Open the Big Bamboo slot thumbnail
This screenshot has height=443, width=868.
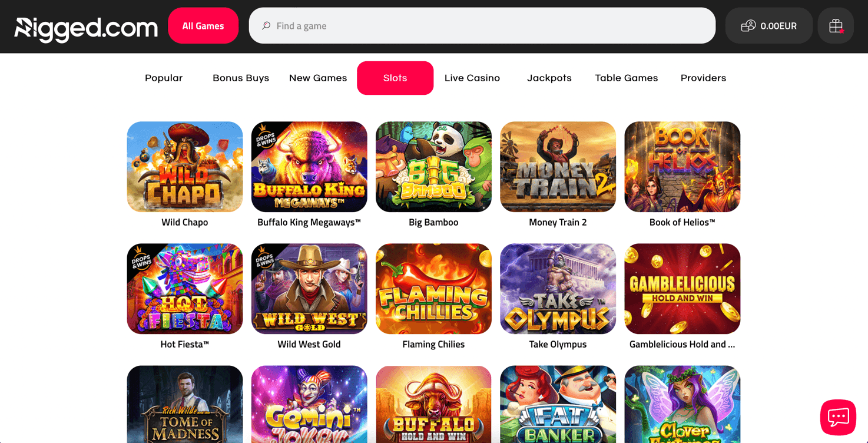coord(433,167)
